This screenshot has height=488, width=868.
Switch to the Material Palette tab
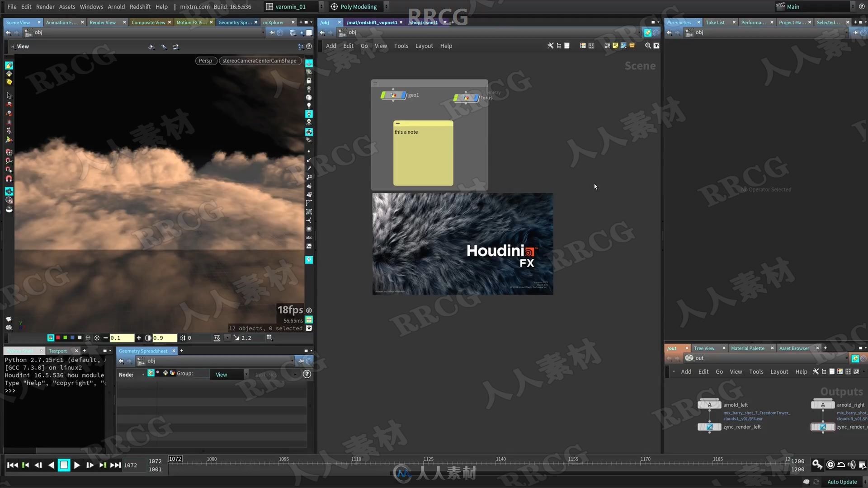click(x=747, y=348)
